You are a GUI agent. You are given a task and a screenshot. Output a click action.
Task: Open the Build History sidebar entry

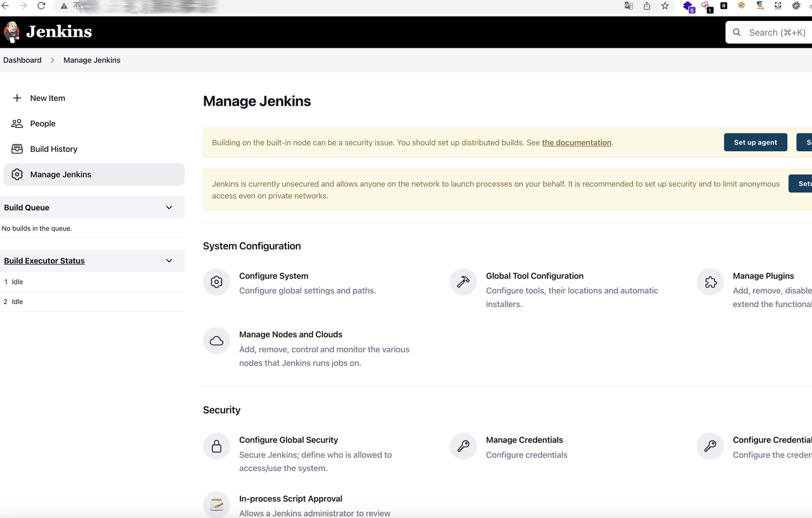click(94, 149)
